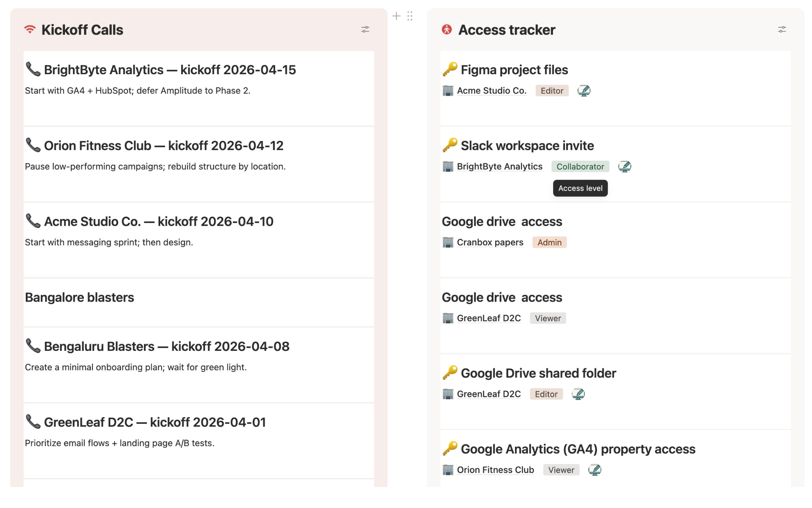
Task: Click the building icon beside Cranbox papers
Action: coord(448,242)
